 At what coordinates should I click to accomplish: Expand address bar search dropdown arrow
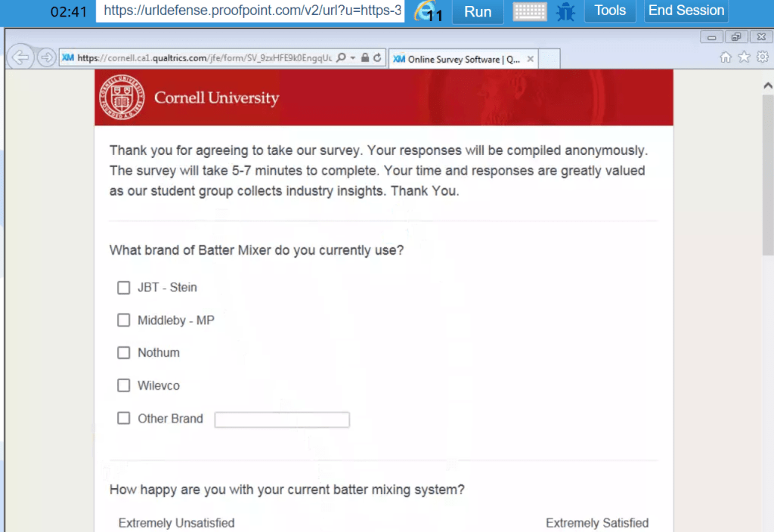353,57
